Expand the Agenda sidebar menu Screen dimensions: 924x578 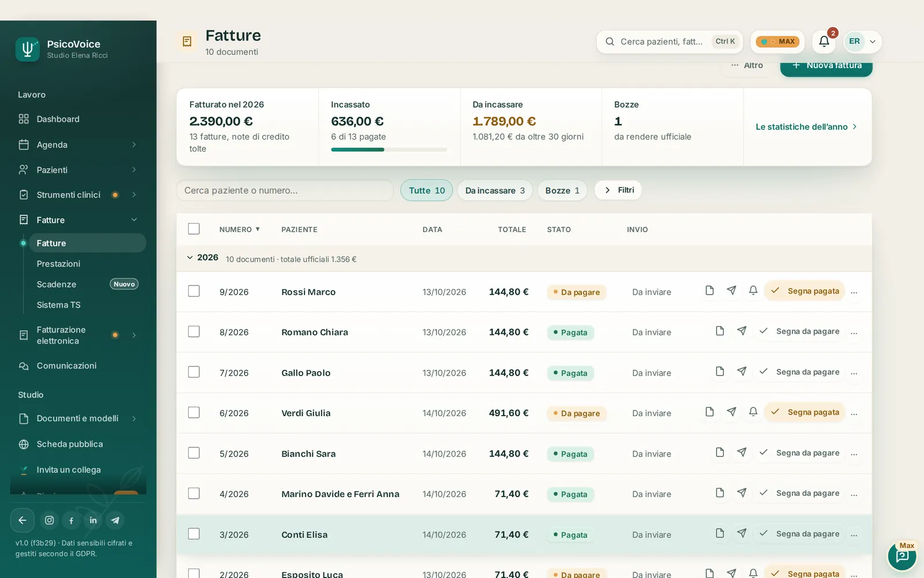[134, 144]
